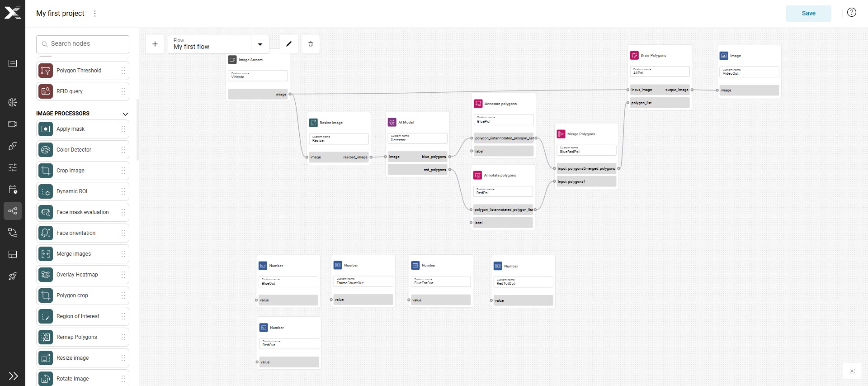
Task: Open the camera icon in sidebar
Action: click(13, 124)
